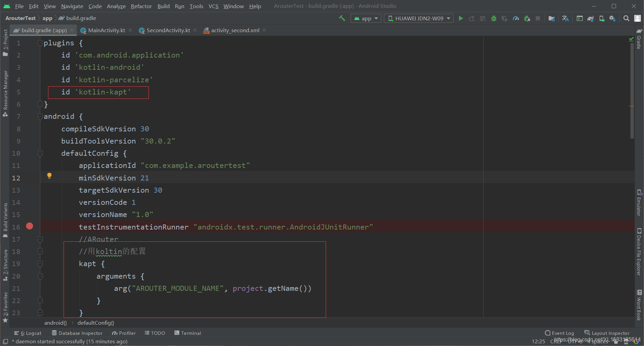Open the Build menu

(163, 6)
